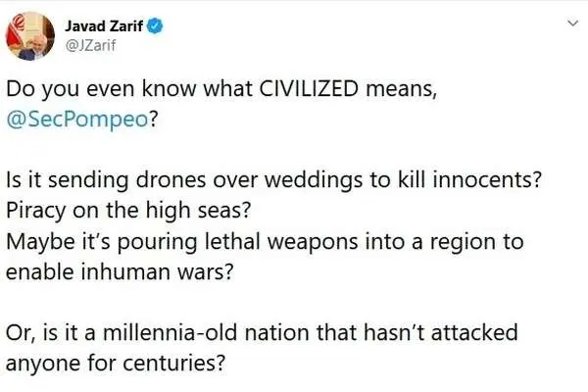This screenshot has height=392, width=588.
Task: Click the blue verified badge beside Javad Zarif
Action: (x=155, y=26)
